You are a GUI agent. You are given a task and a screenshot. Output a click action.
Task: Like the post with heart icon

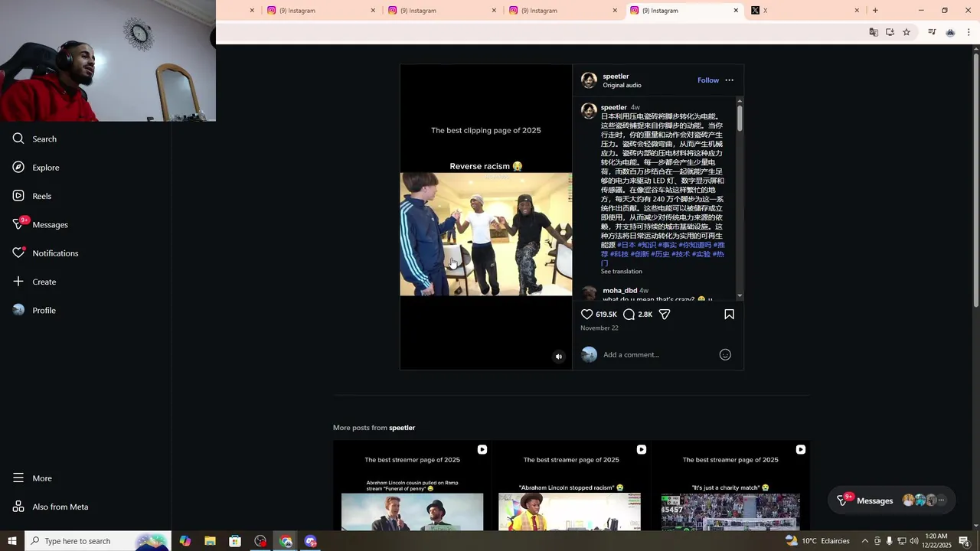point(587,315)
